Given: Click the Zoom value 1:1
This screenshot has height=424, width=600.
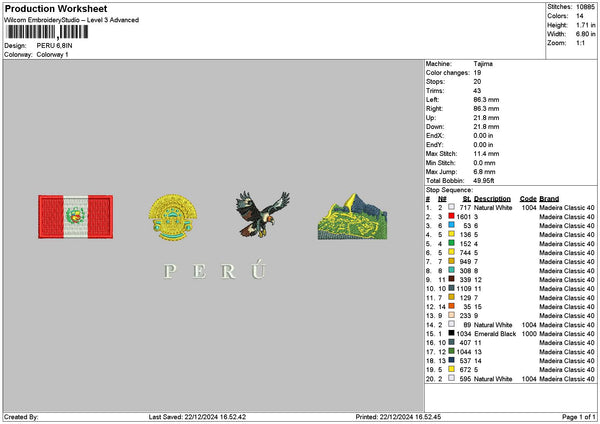Looking at the screenshot, I should tap(580, 43).
